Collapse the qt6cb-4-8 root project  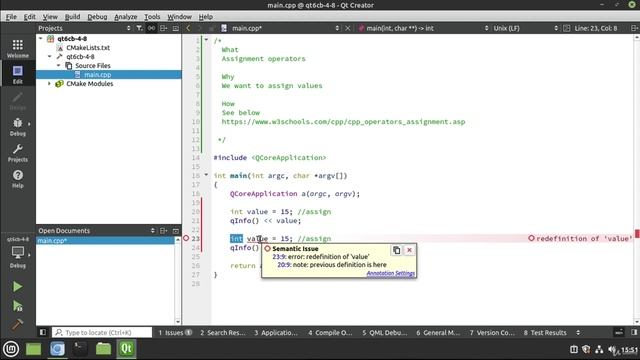[x=40, y=38]
